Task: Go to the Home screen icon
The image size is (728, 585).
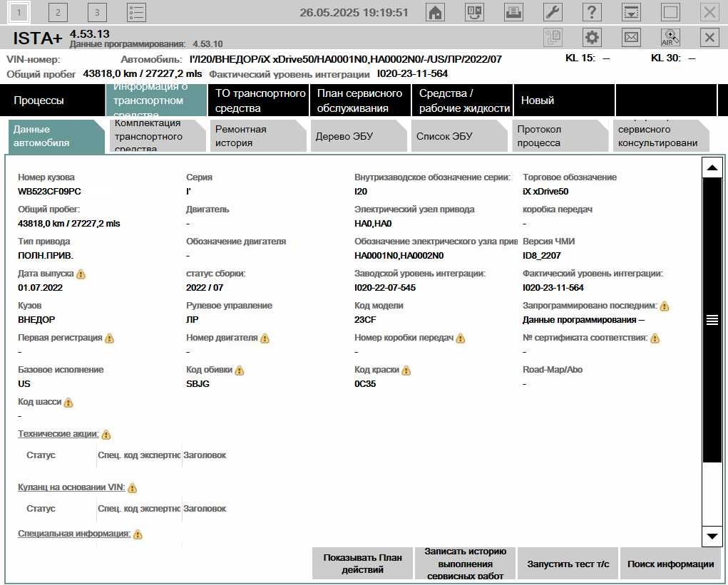Action: point(435,12)
